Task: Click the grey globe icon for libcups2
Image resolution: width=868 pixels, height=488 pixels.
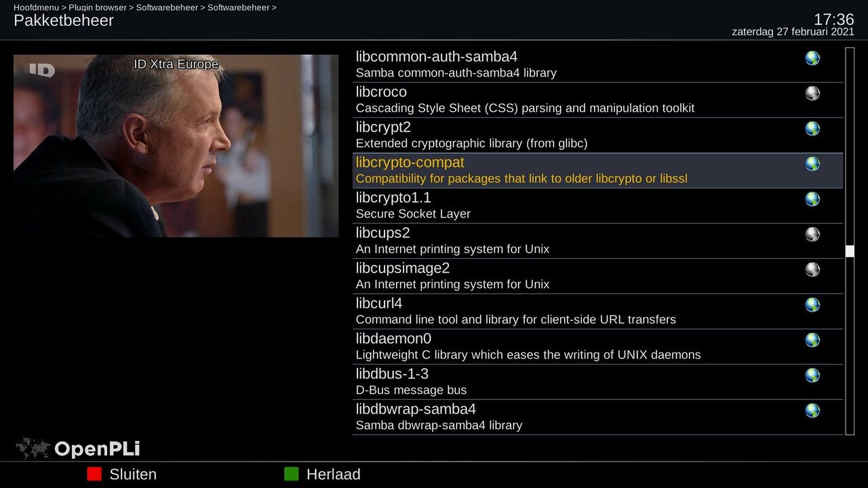Action: 812,235
